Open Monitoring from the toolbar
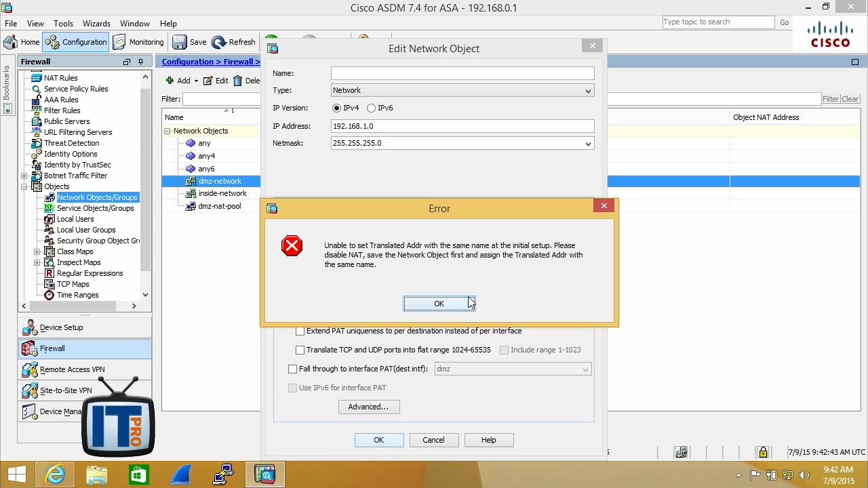The height and width of the screenshot is (488, 868). 138,42
